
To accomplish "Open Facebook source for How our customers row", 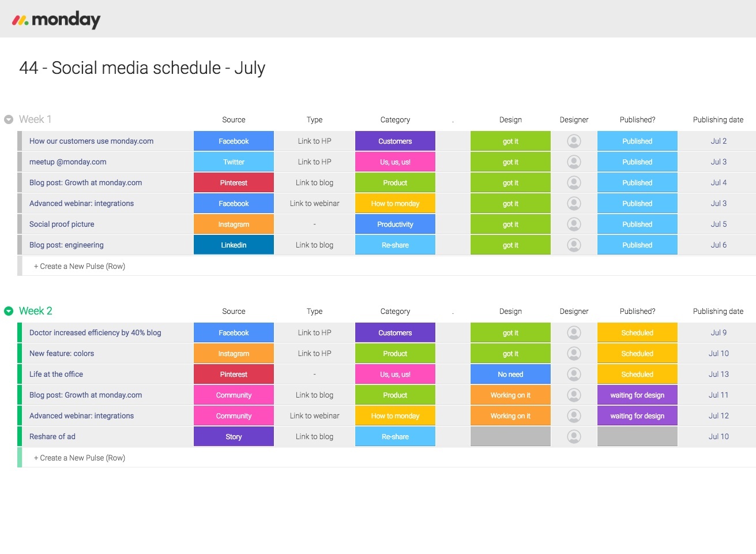I will pyautogui.click(x=234, y=141).
